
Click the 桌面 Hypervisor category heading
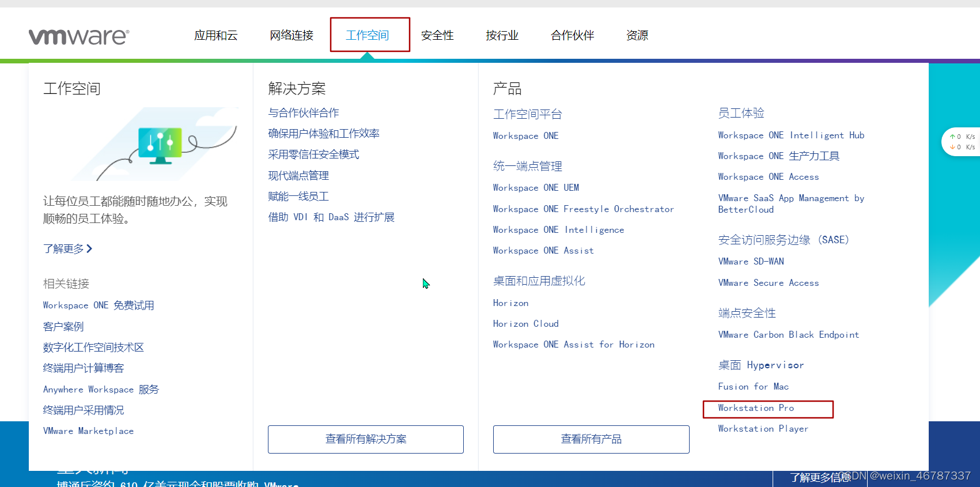pyautogui.click(x=761, y=365)
